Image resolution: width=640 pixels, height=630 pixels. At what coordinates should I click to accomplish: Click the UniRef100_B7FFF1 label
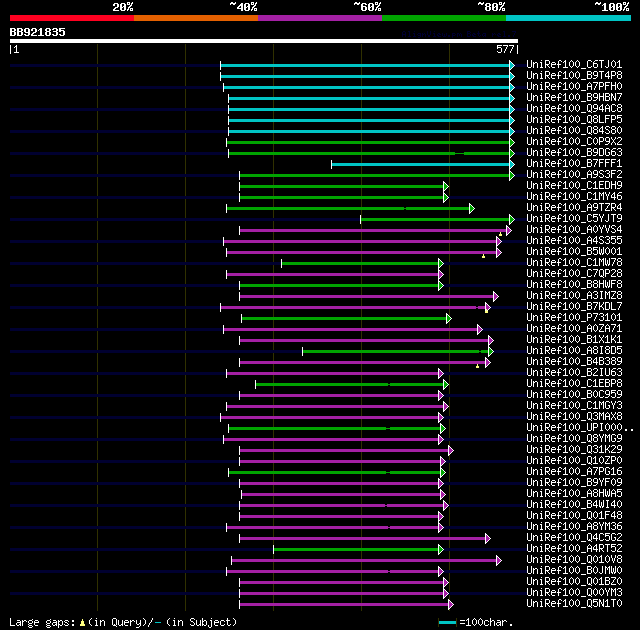[574, 164]
